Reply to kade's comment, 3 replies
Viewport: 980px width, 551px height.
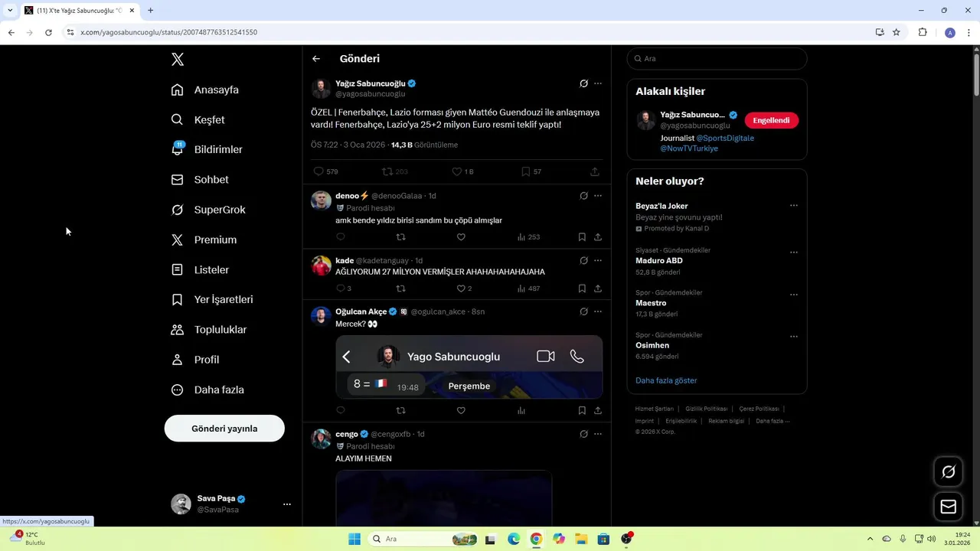pos(344,289)
